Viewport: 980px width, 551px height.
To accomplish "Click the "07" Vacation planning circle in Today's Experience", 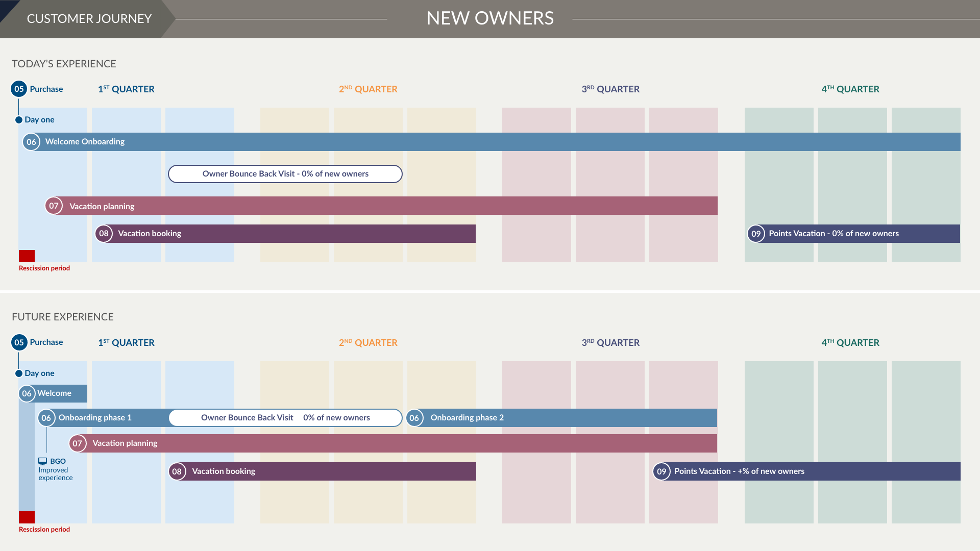I will tap(54, 206).
